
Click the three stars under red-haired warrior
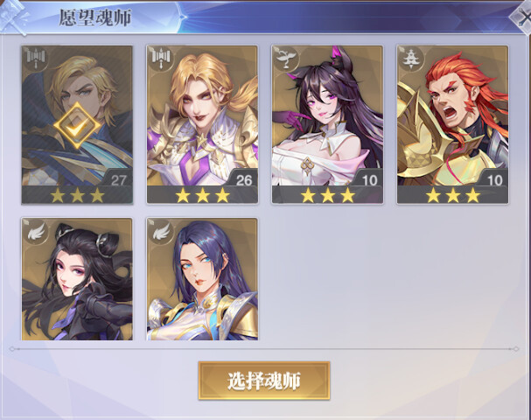[453, 195]
